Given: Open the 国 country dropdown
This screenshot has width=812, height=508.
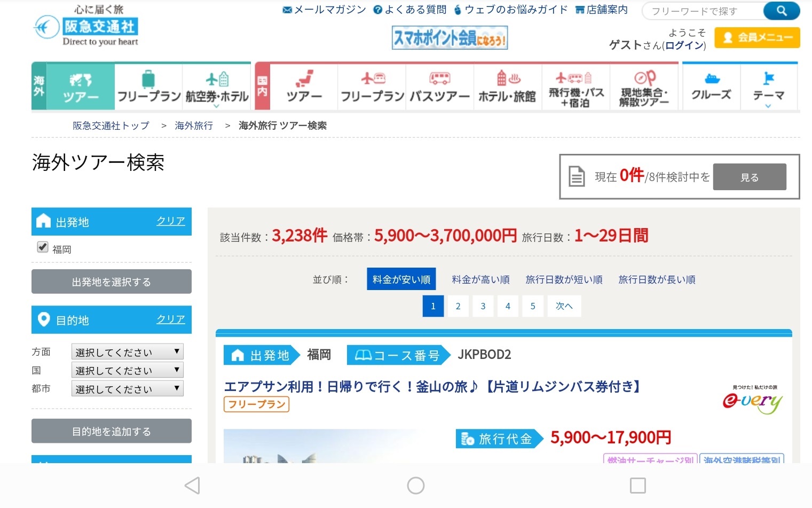Looking at the screenshot, I should 127,370.
